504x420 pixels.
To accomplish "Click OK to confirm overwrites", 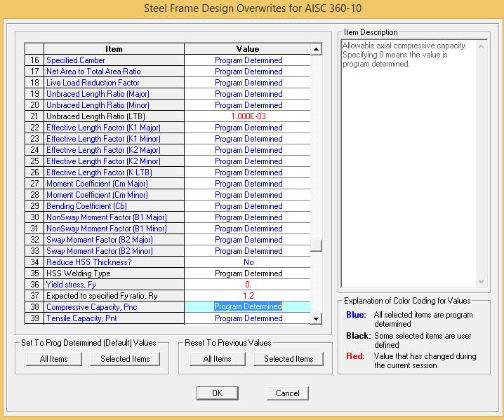I will [x=218, y=393].
